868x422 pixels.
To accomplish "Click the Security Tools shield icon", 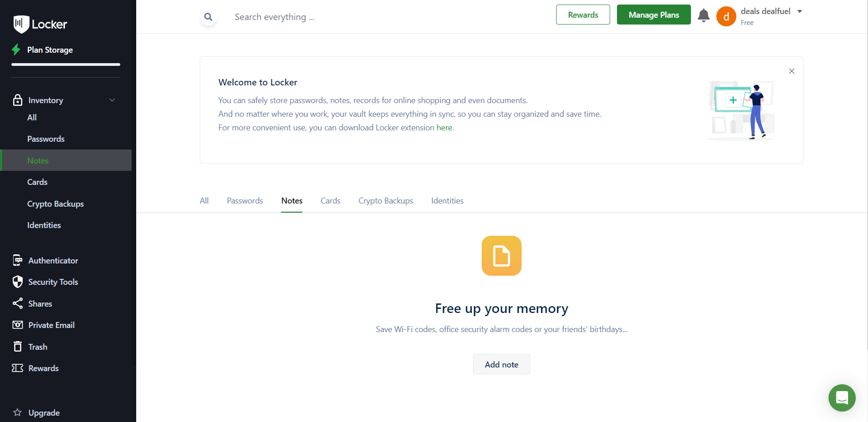I will pos(18,282).
